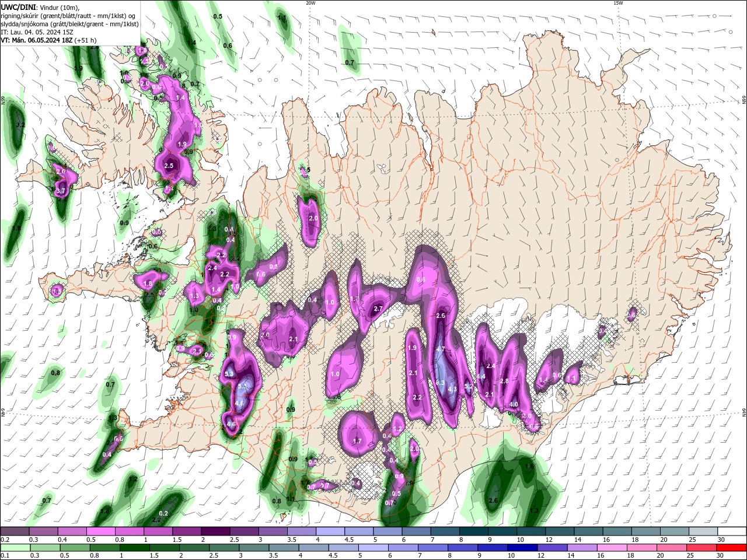
Task: Click the deep navy blue swatch labeled 10 in the bottom legend
Action: [522, 548]
